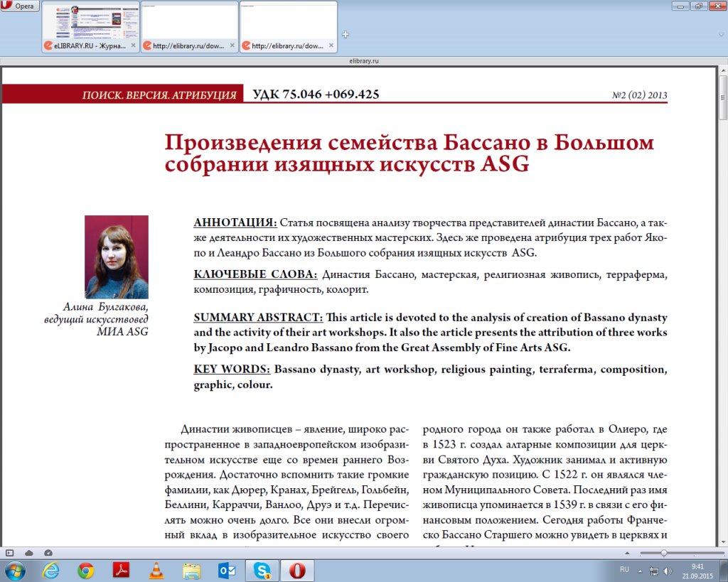Screen dimensions: 728x582
Task: Open Action Center flag/network tray icon
Action: pos(654,571)
